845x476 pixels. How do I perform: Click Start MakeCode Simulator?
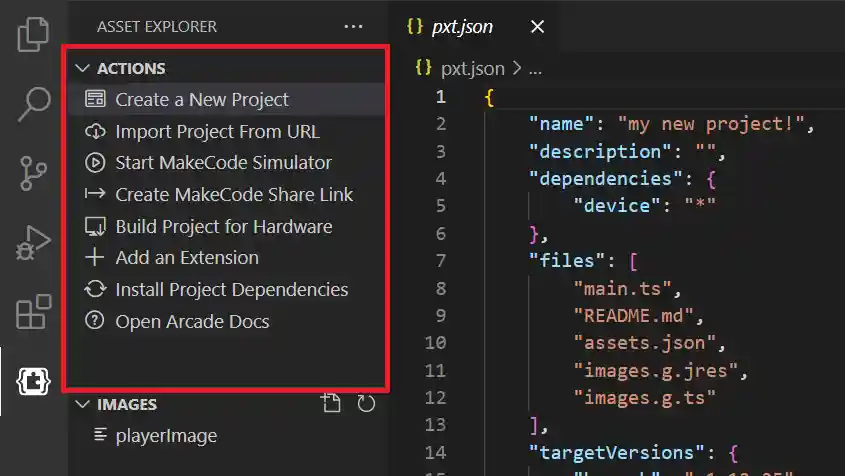(225, 163)
